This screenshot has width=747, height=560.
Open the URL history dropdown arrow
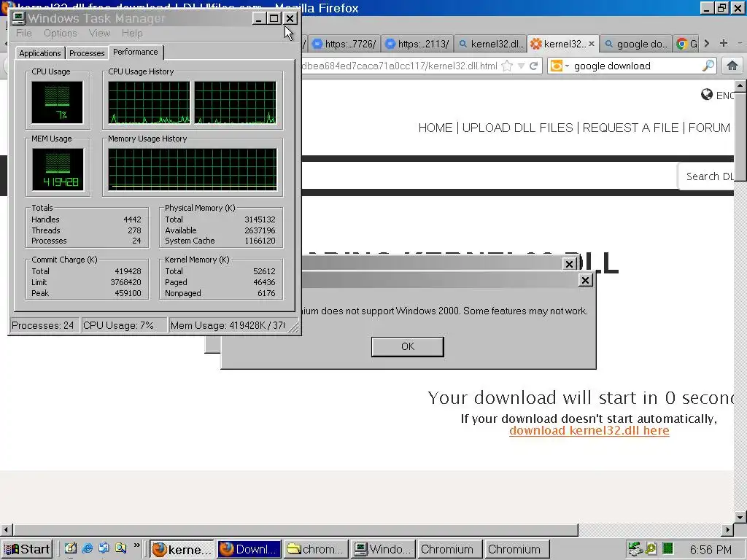click(x=521, y=66)
